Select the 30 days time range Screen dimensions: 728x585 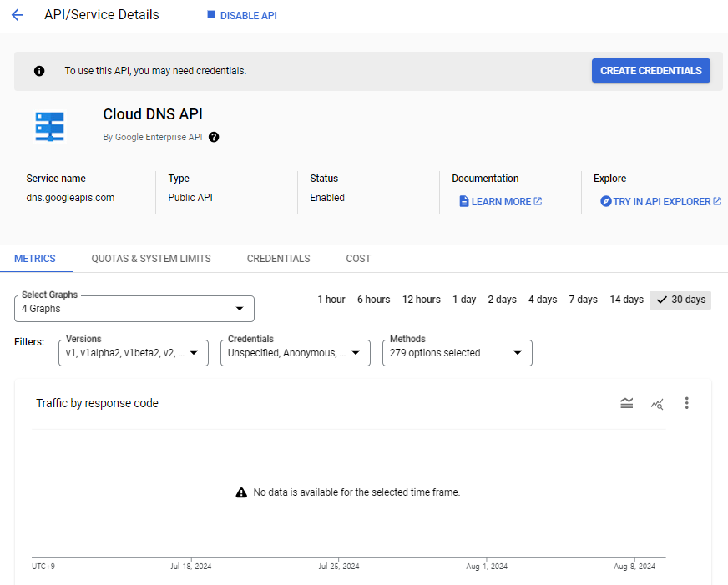coord(680,300)
